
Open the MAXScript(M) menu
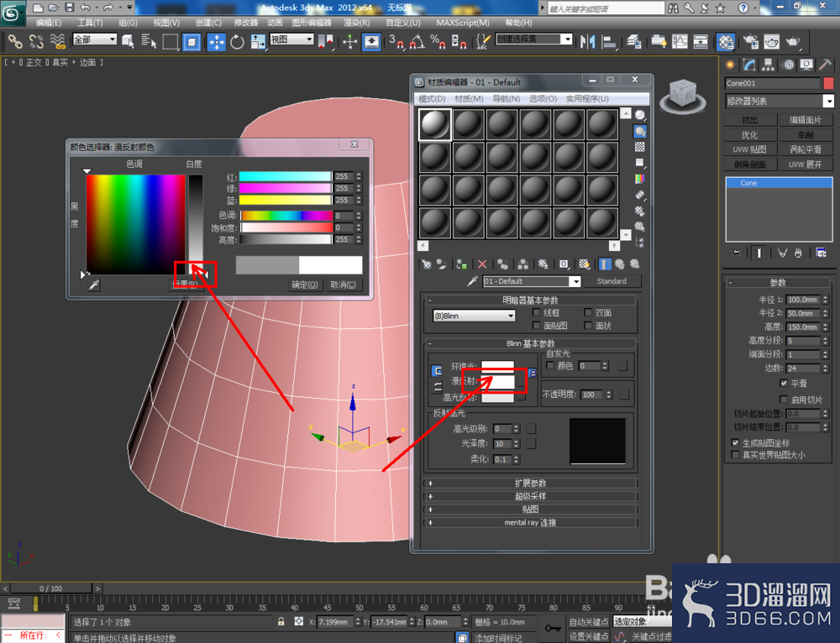463,23
